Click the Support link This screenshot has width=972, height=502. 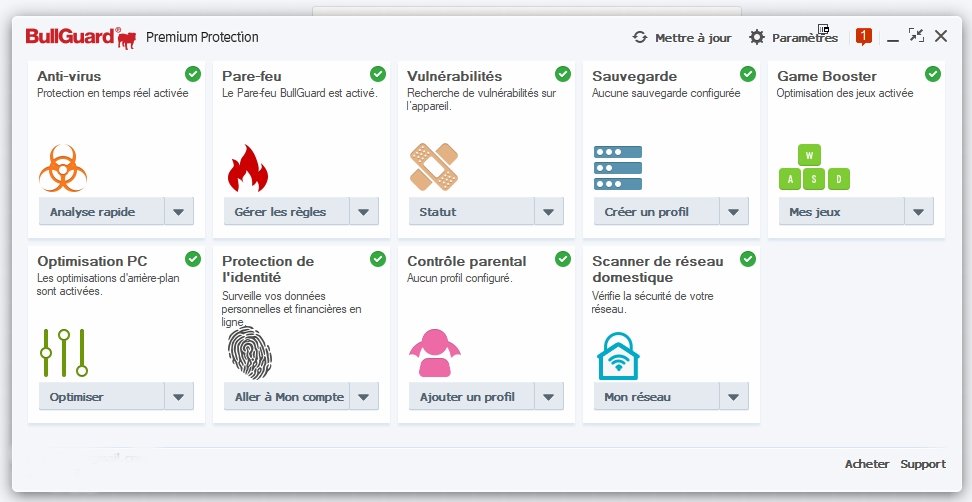(923, 464)
